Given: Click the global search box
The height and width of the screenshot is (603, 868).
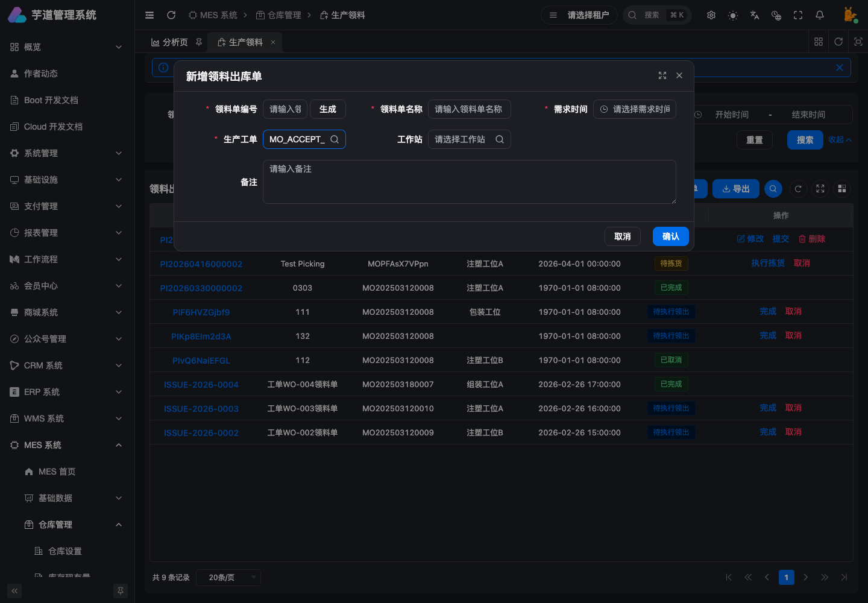Looking at the screenshot, I should pos(657,15).
